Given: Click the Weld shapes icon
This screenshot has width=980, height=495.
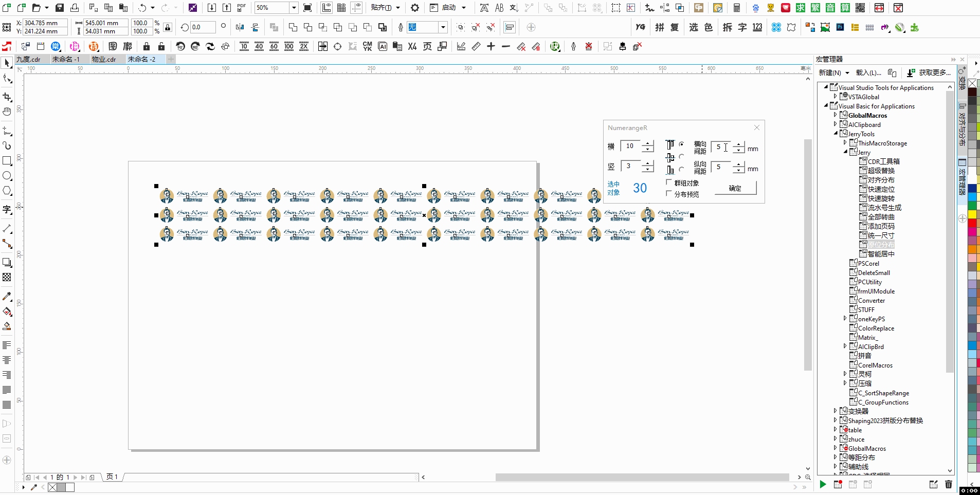Looking at the screenshot, I should 293,27.
